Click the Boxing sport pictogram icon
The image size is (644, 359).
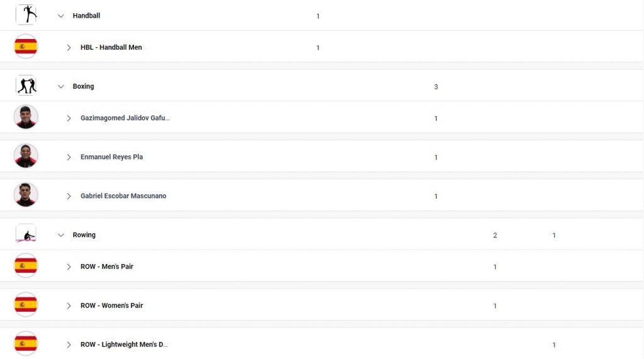coord(26,86)
